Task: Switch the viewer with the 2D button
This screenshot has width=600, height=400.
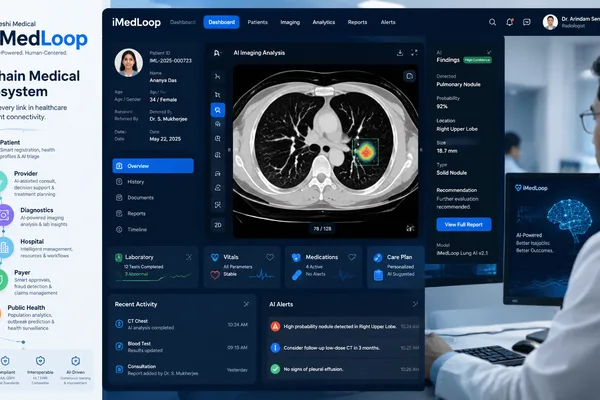Action: pyautogui.click(x=218, y=225)
